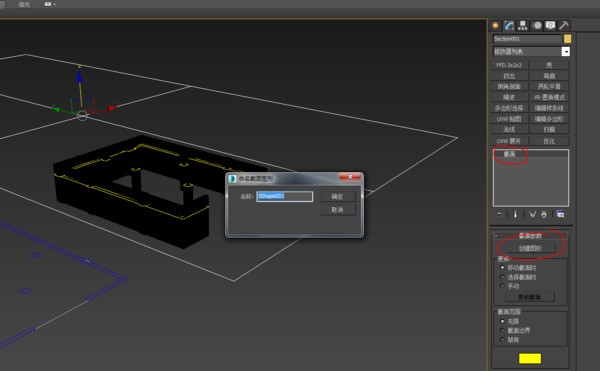Screen dimensions: 600x371
Task: Click the 创建图形 button
Action: point(530,248)
